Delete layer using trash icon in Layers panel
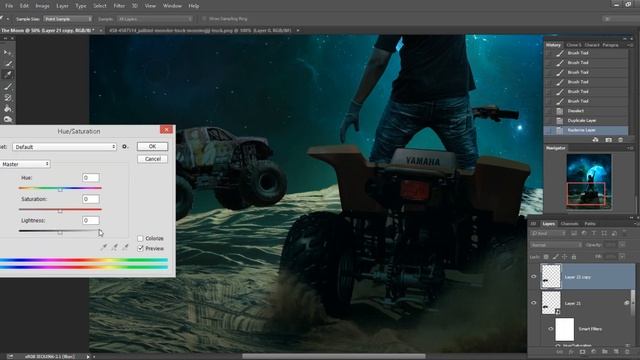The width and height of the screenshot is (640, 360). click(x=627, y=351)
